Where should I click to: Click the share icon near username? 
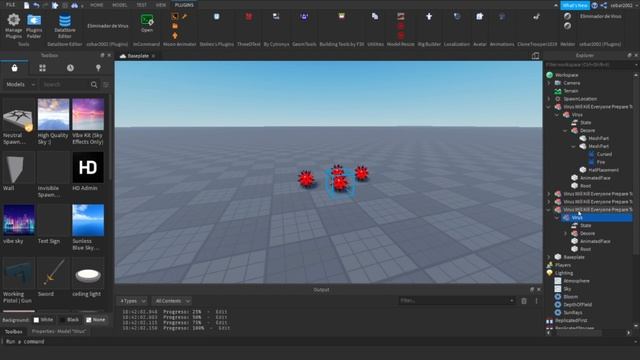pyautogui.click(x=604, y=5)
